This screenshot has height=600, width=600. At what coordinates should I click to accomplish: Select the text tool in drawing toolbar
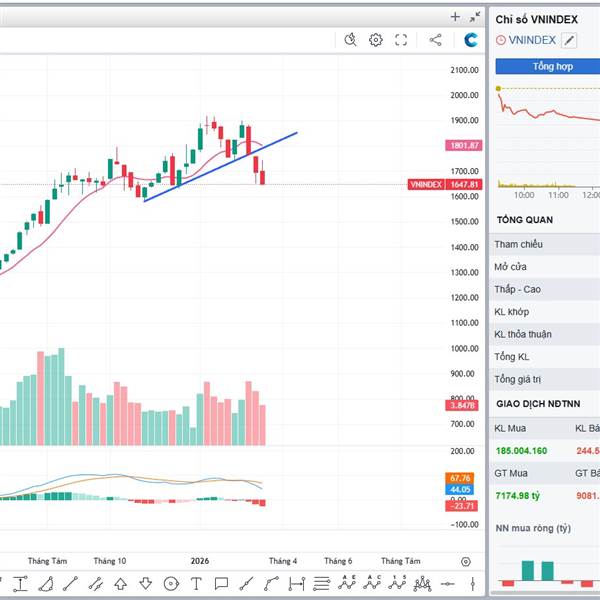click(x=196, y=584)
